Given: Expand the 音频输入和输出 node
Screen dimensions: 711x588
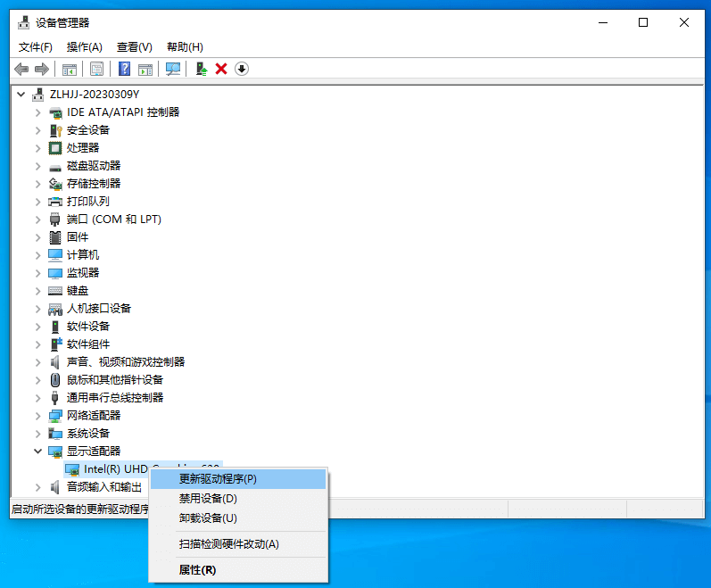Looking at the screenshot, I should tap(38, 487).
